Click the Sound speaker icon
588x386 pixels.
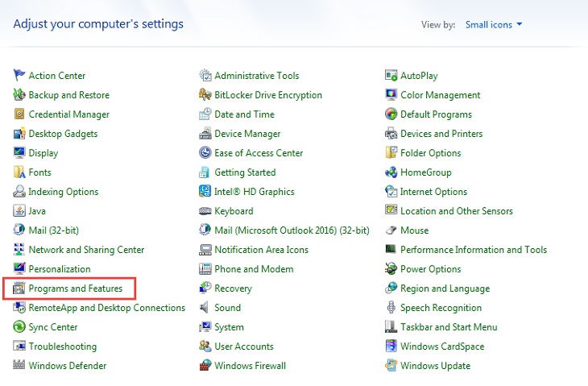[x=205, y=308]
